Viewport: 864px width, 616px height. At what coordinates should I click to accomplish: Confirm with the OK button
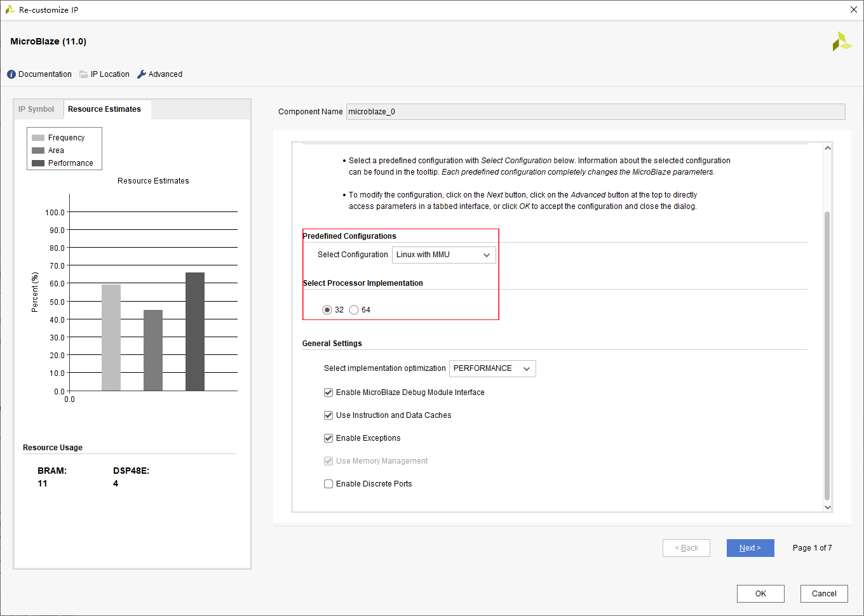point(760,594)
